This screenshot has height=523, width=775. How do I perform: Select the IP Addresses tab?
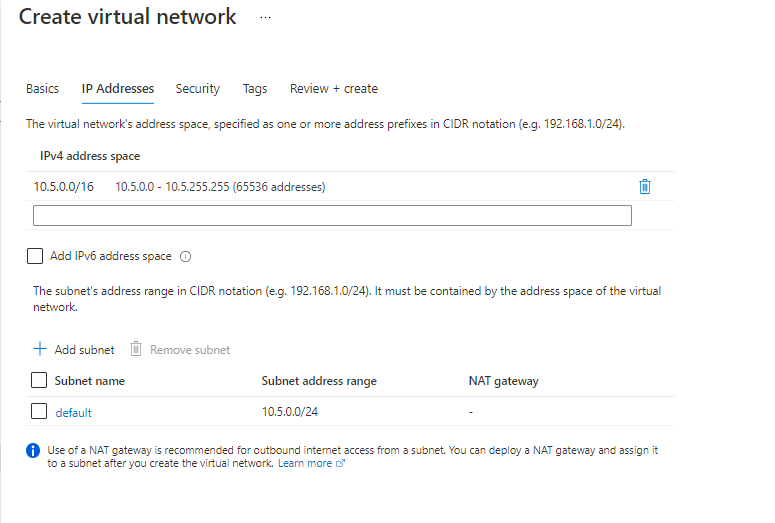point(118,89)
